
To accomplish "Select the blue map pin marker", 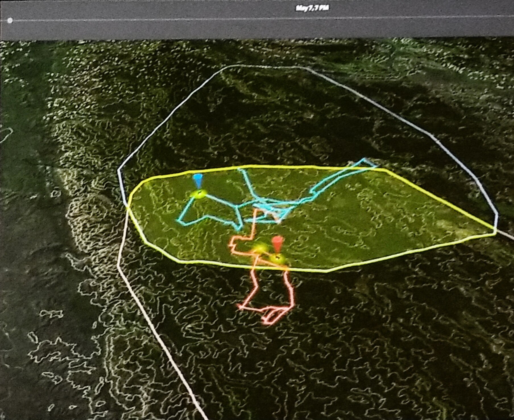I will [x=198, y=181].
